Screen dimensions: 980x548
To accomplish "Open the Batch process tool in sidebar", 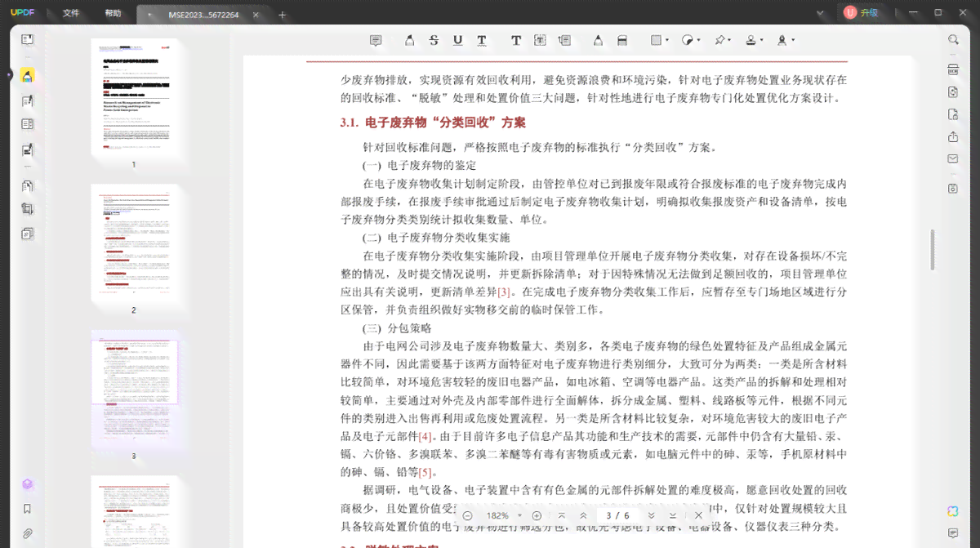I will (x=27, y=234).
